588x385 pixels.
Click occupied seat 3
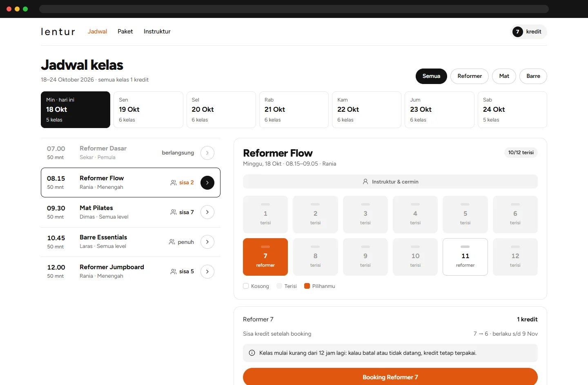coord(365,215)
